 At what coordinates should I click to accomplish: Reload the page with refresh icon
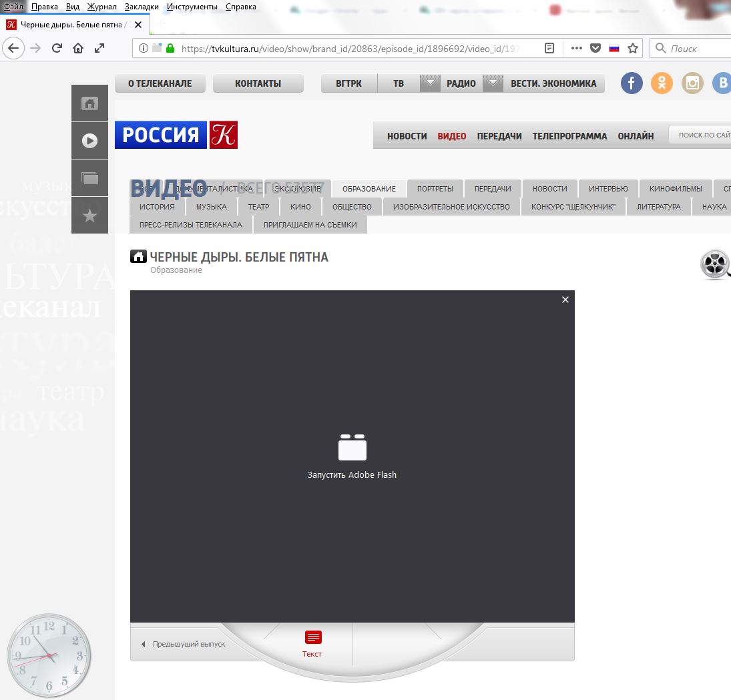pyautogui.click(x=57, y=48)
